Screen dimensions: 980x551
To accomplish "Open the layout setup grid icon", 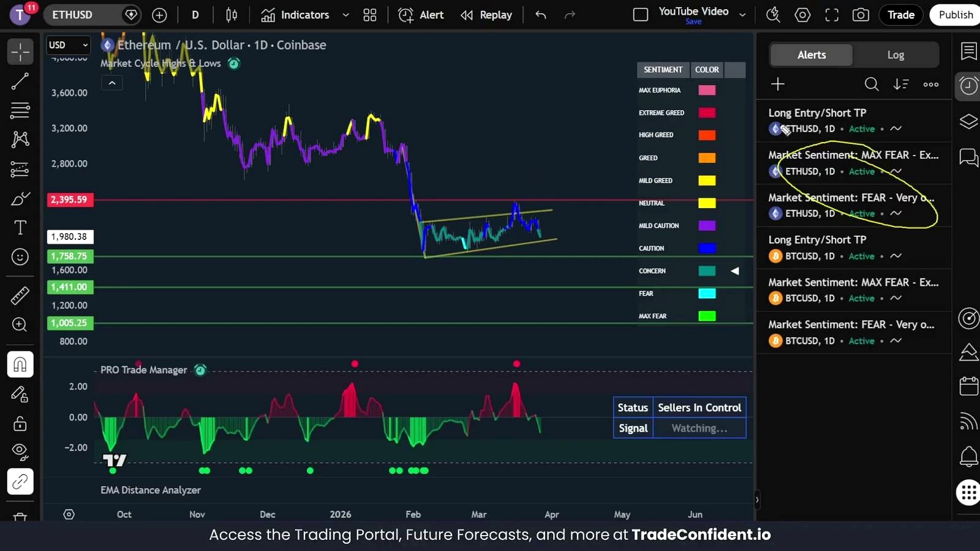I will tap(370, 15).
